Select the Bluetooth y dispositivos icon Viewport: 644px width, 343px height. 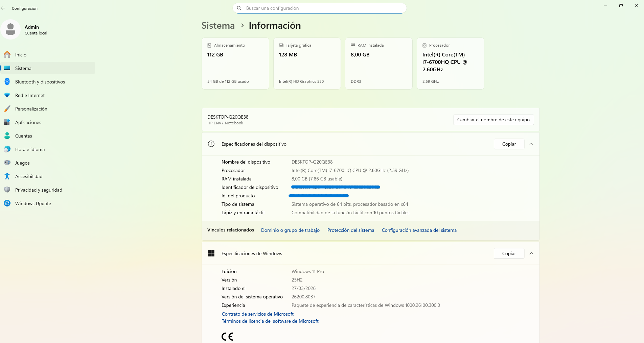pos(7,82)
